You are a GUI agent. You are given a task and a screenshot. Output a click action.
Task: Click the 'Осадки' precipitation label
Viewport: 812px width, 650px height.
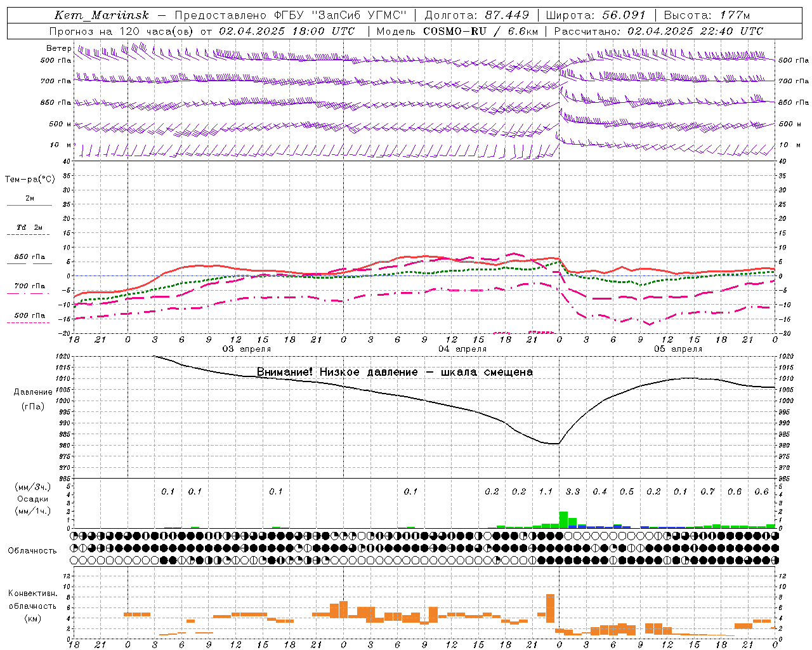click(33, 499)
